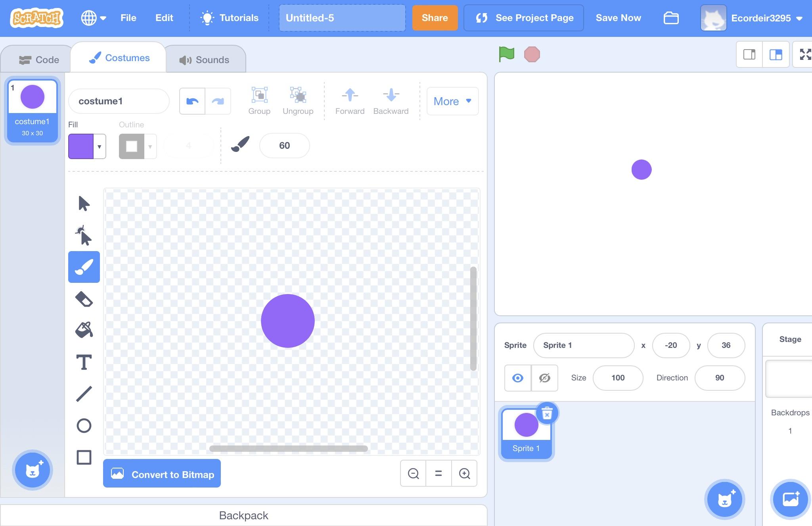Open the File menu

coord(128,18)
